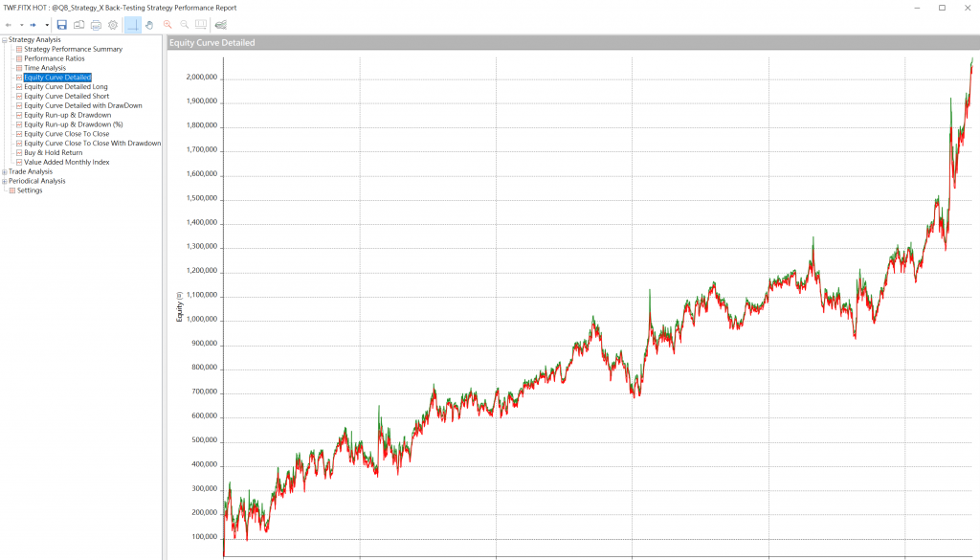Open the back arrow history dropdown
Image resolution: width=980 pixels, height=560 pixels.
pos(21,24)
